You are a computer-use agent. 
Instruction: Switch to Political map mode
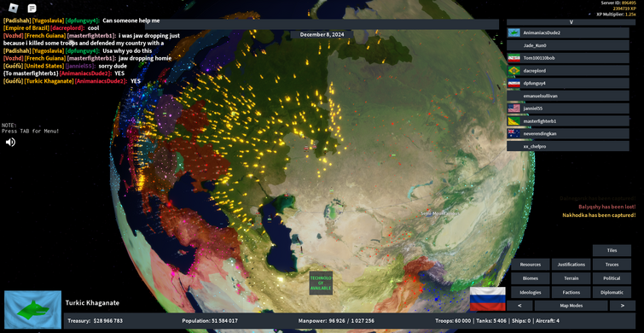click(612, 278)
